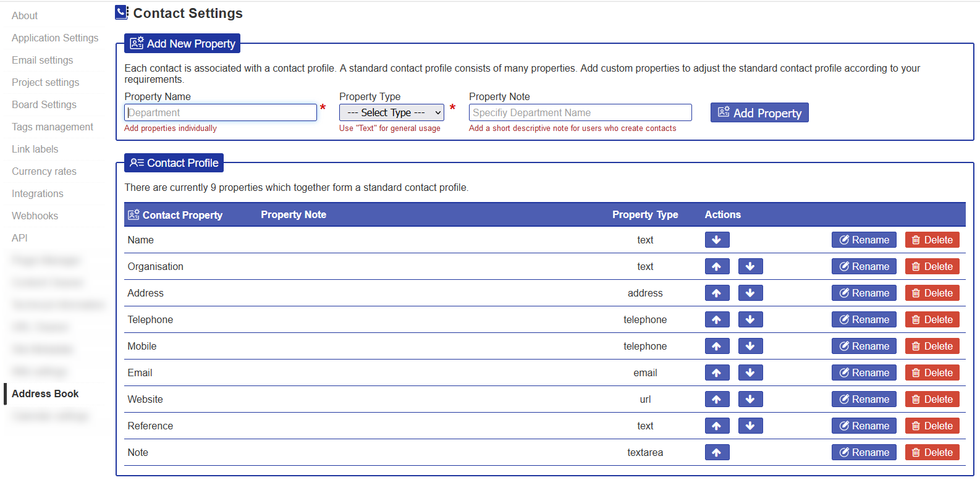Click the Property Note input field
The height and width of the screenshot is (480, 980).
[580, 112]
